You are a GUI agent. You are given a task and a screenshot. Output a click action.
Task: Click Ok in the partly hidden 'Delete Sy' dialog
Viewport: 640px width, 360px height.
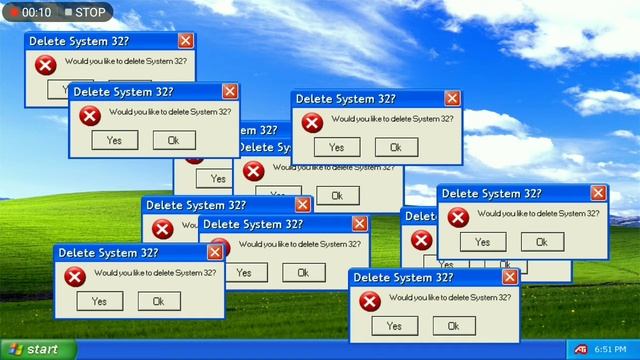click(338, 196)
